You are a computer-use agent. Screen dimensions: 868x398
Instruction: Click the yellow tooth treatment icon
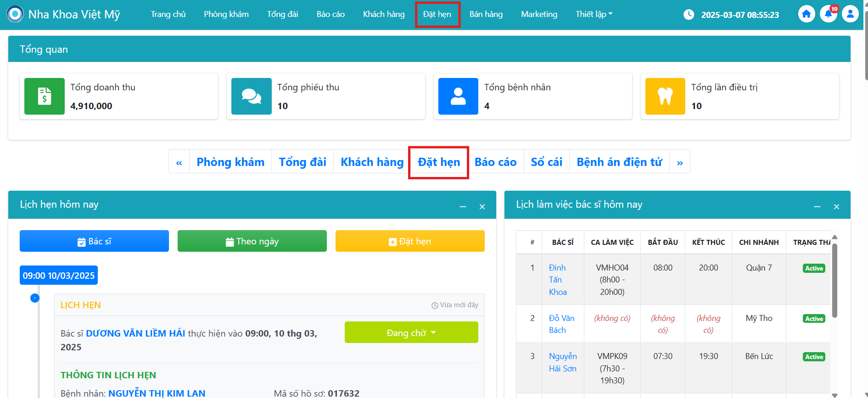pyautogui.click(x=665, y=96)
